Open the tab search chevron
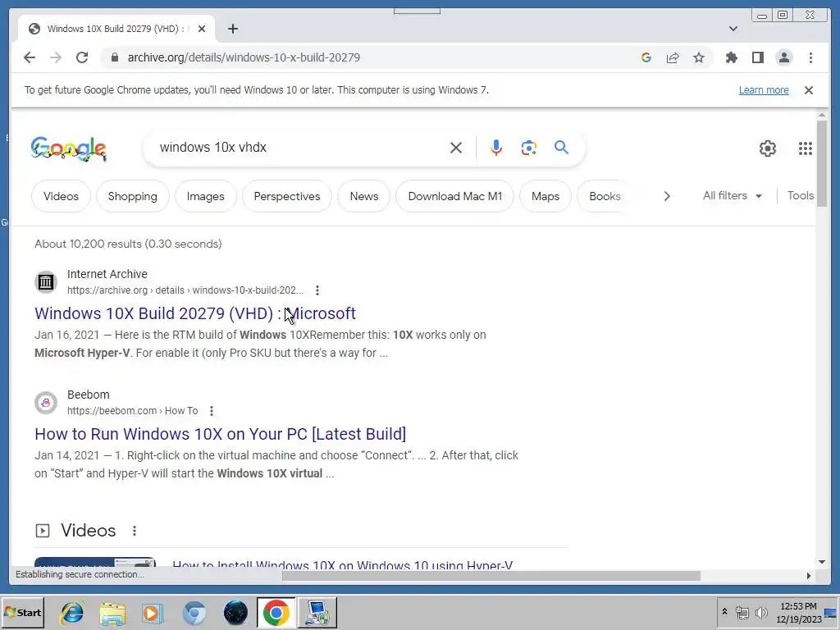The height and width of the screenshot is (630, 840). pos(733,29)
